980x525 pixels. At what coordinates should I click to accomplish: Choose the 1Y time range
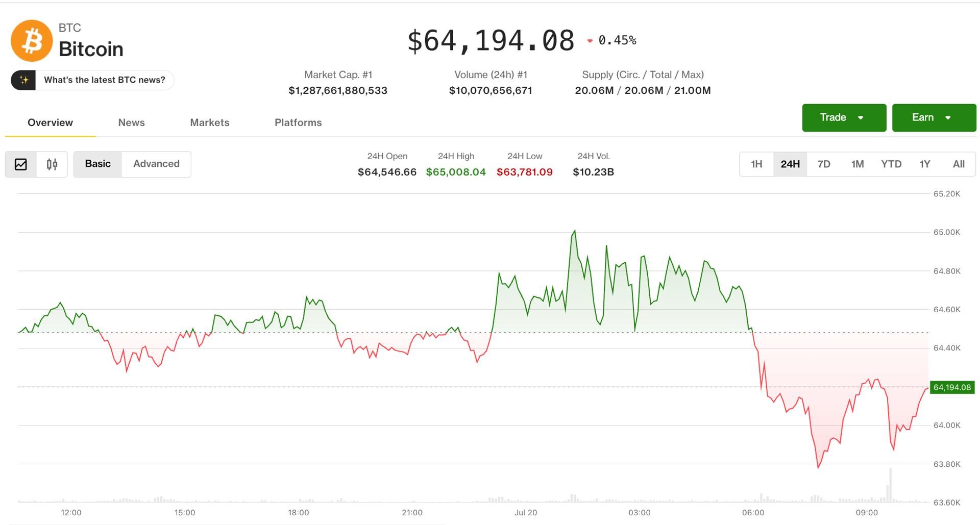tap(925, 164)
